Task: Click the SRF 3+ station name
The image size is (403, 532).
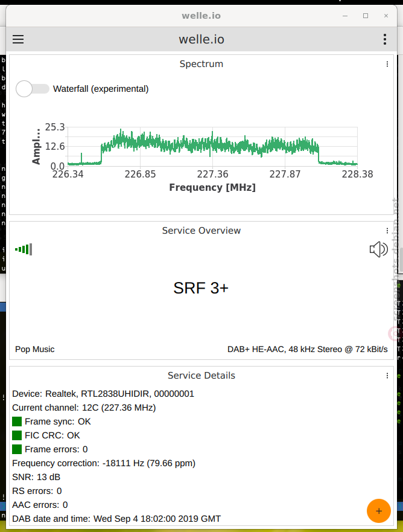Action: point(201,288)
